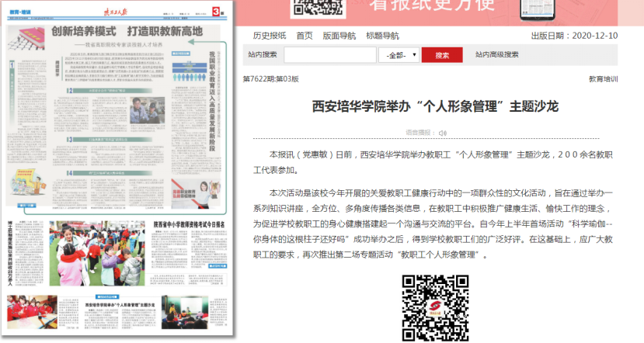Click the audio speaker icon beside 语音播报

[x=443, y=133]
